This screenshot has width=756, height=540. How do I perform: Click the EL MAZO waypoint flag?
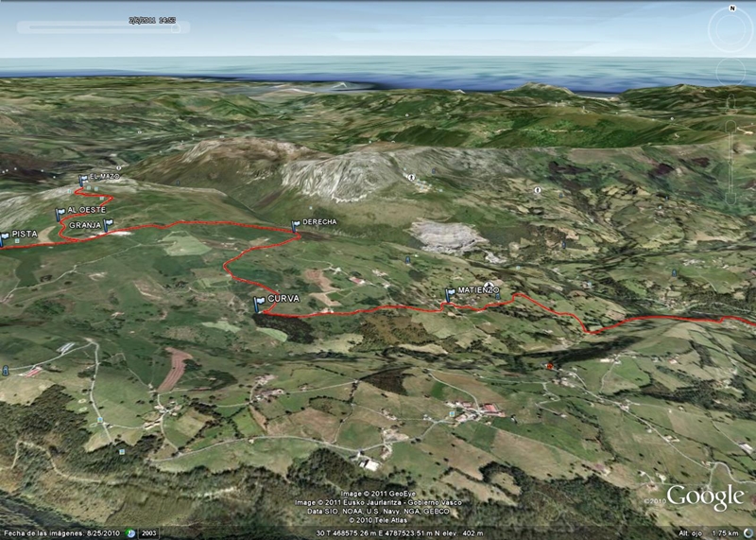click(83, 179)
